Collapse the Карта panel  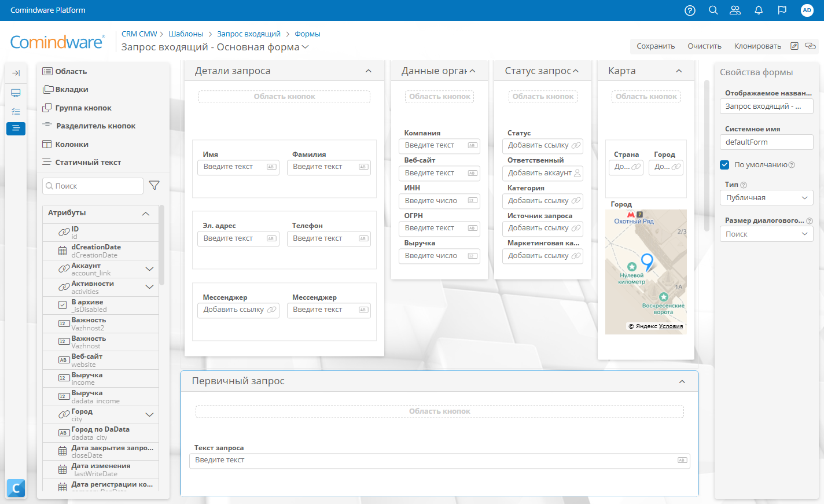point(679,71)
